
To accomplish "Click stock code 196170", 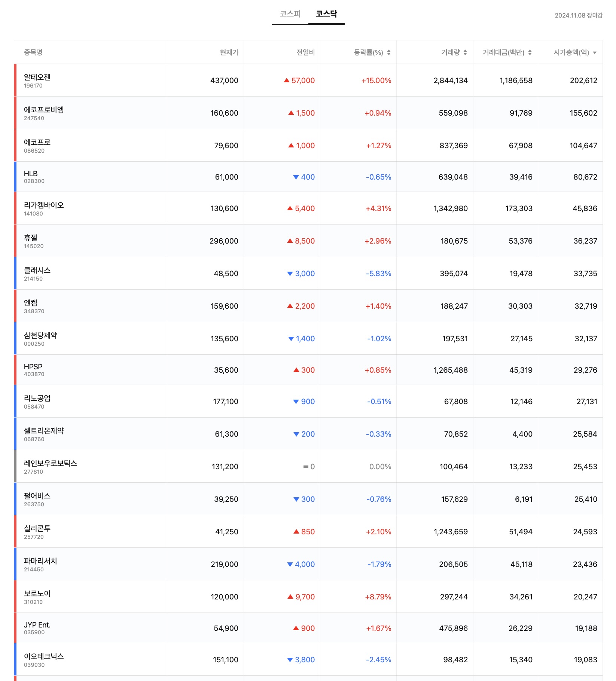I will point(33,86).
